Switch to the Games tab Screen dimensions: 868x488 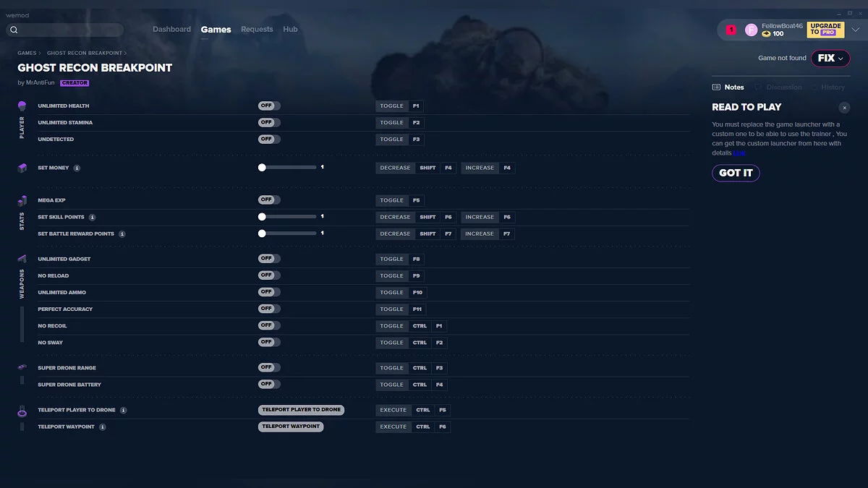[x=216, y=29]
